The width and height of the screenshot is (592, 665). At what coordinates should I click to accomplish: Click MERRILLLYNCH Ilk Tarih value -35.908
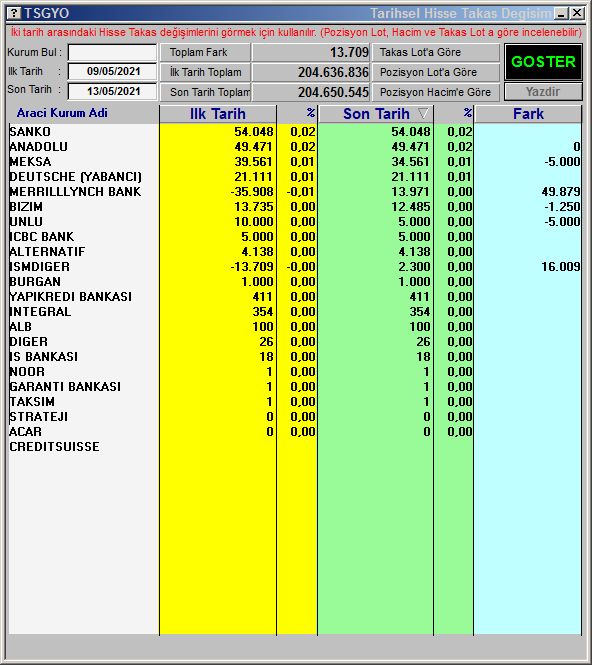pyautogui.click(x=252, y=192)
